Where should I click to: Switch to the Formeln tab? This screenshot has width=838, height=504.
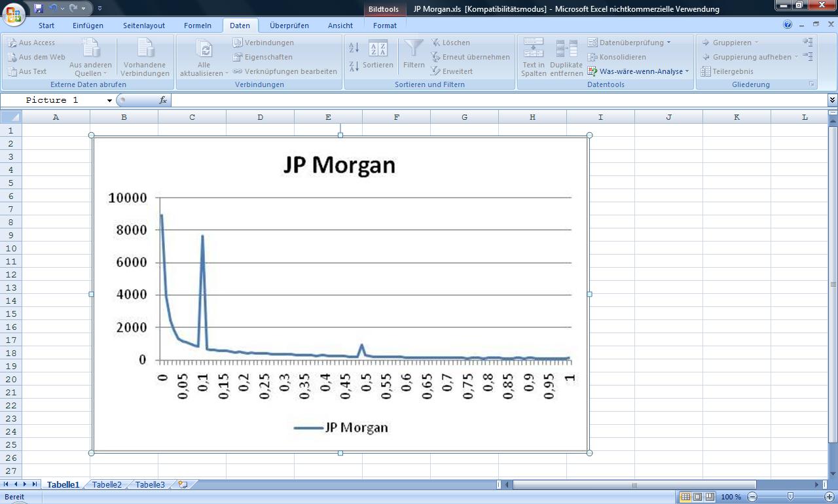coord(198,26)
